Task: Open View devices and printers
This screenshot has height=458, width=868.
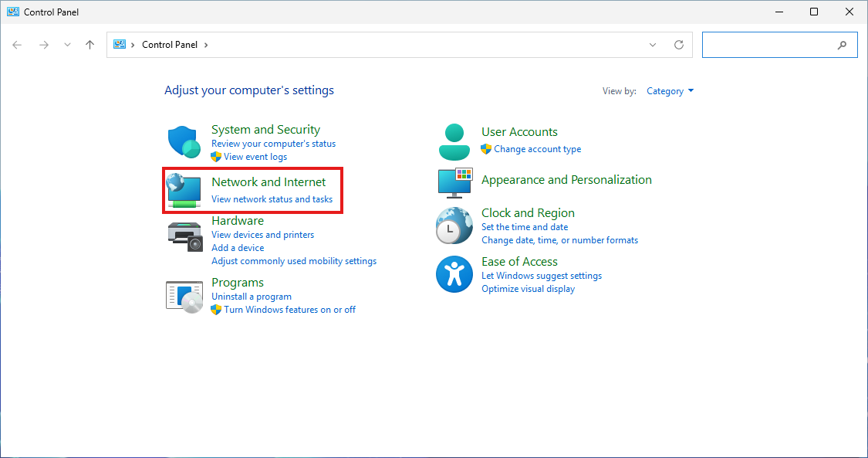Action: (x=262, y=235)
